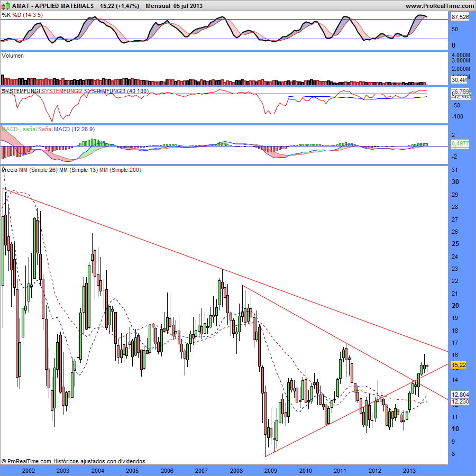Click the 2004 year on time axis
The width and height of the screenshot is (476, 476).
click(98, 471)
